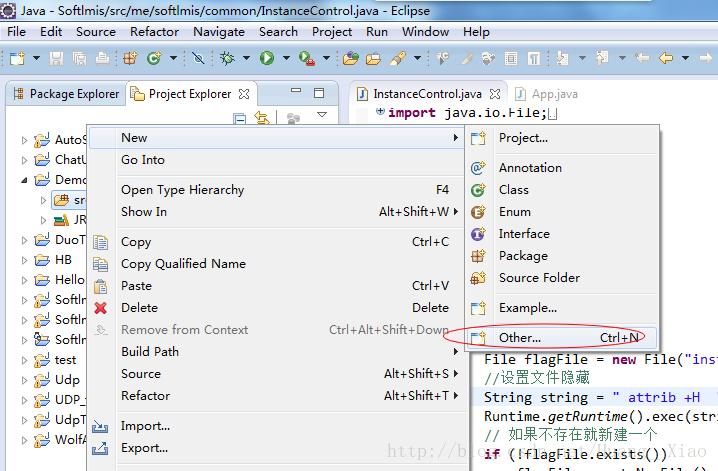Select Package in New submenu

[562, 256]
